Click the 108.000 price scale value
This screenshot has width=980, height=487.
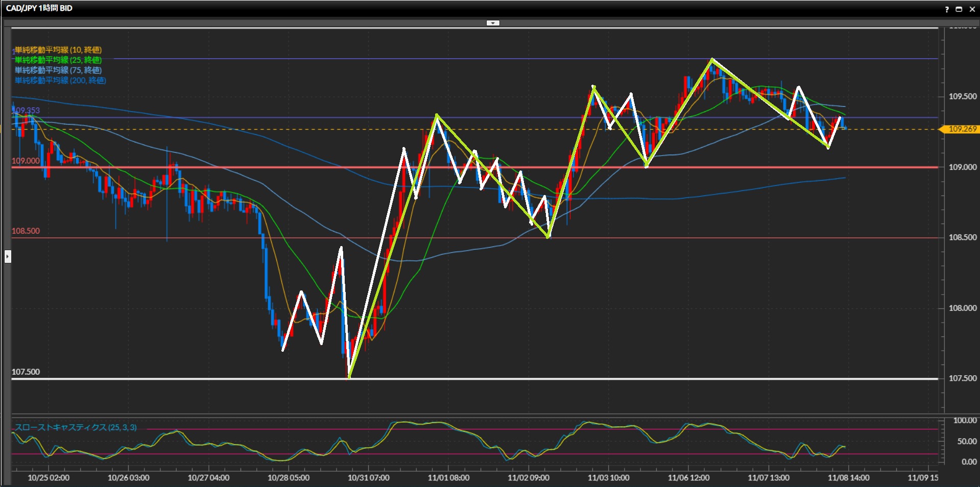[962, 308]
